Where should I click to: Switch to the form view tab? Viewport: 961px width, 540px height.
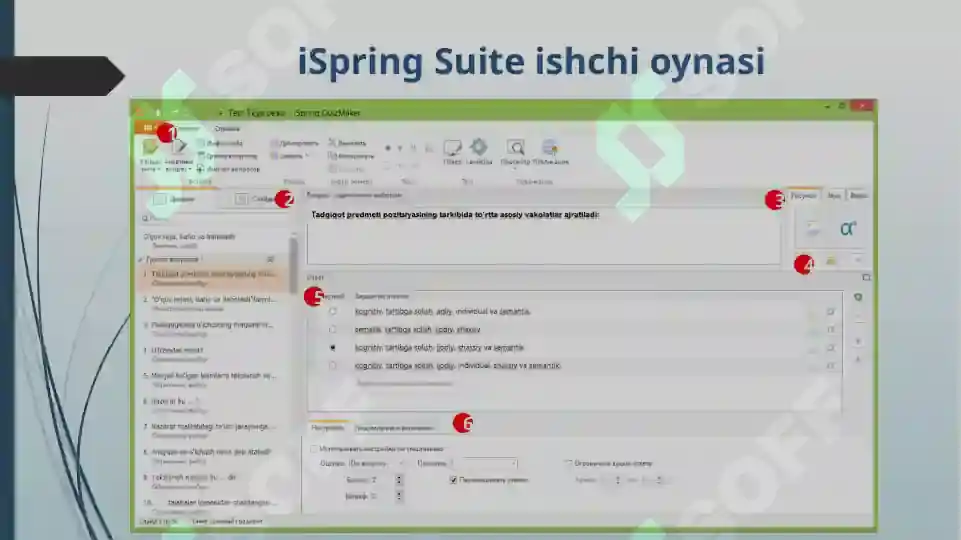point(174,199)
